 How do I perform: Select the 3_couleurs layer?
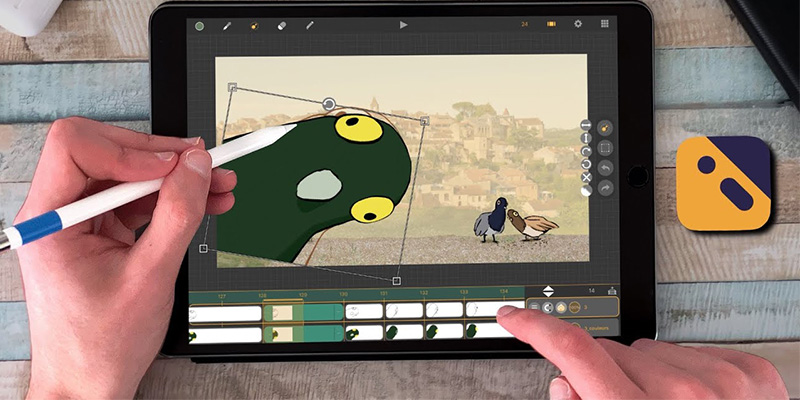597,328
